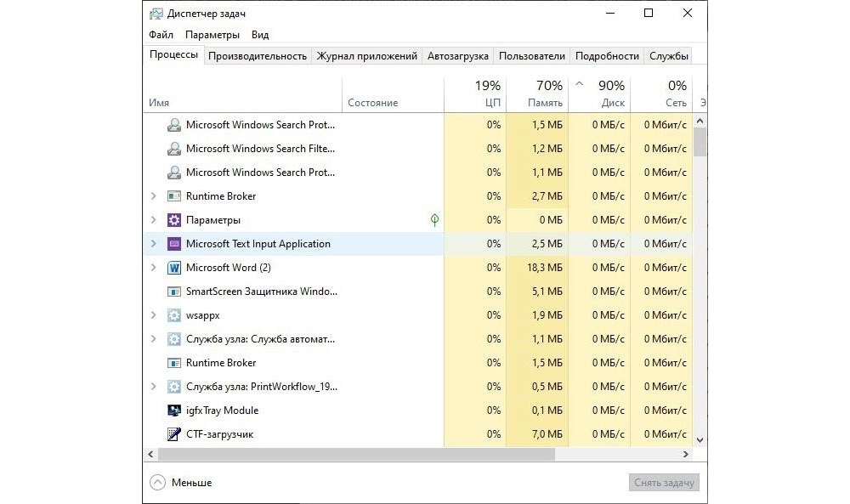Click the Microsoft Windows Search Filter icon
The width and height of the screenshot is (850, 504).
pyautogui.click(x=174, y=149)
